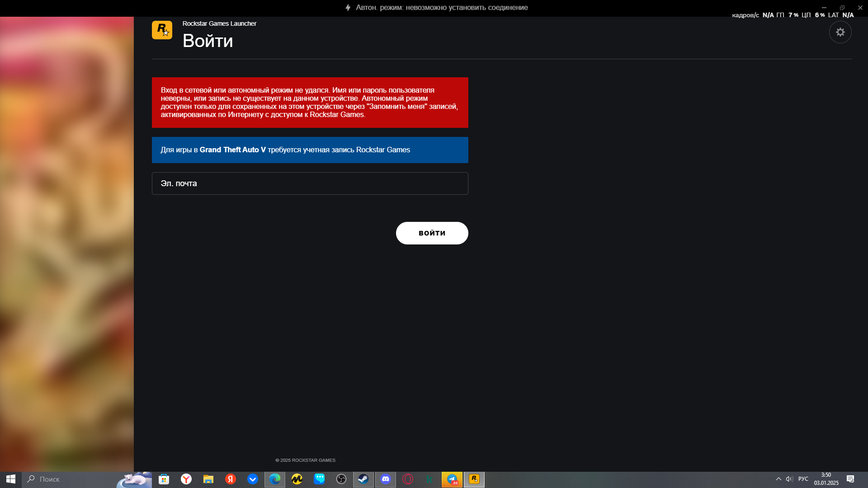The height and width of the screenshot is (488, 868).
Task: Click the Rockstar Launcher taskbar icon
Action: click(474, 479)
